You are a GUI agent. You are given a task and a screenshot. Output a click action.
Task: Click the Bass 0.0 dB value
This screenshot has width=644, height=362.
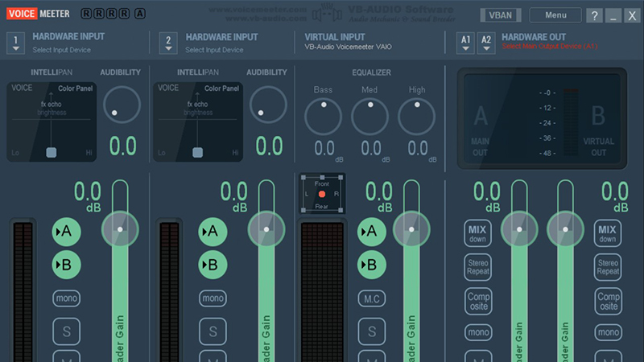pos(324,148)
